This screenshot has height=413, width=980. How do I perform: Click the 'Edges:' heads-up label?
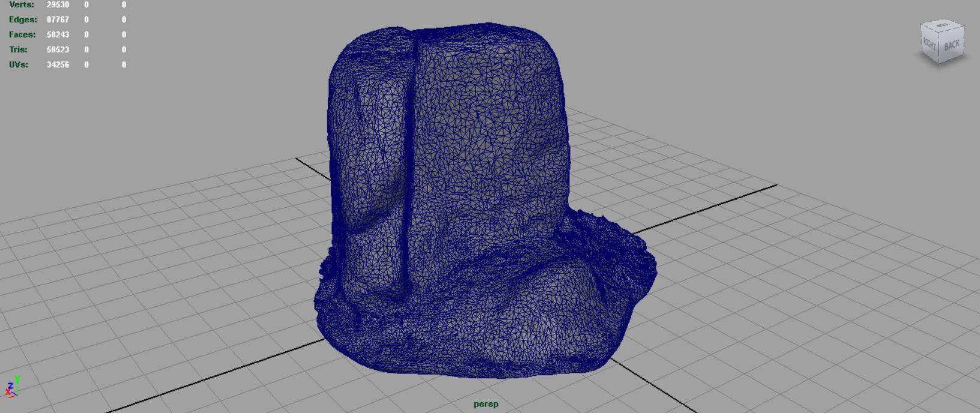point(23,20)
